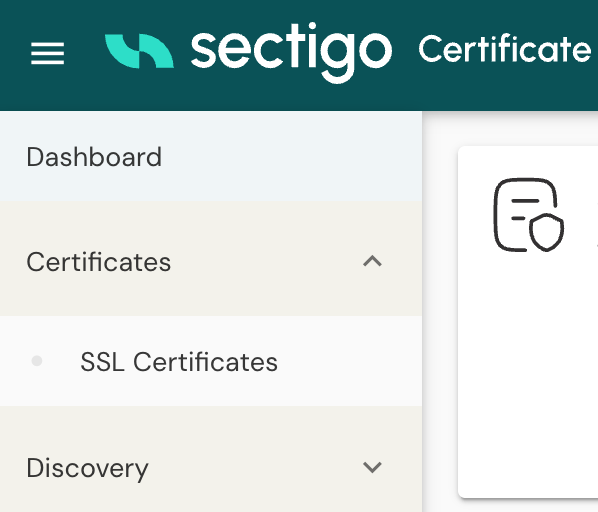Select the Certificates menu label
This screenshot has height=512, width=598.
(99, 262)
